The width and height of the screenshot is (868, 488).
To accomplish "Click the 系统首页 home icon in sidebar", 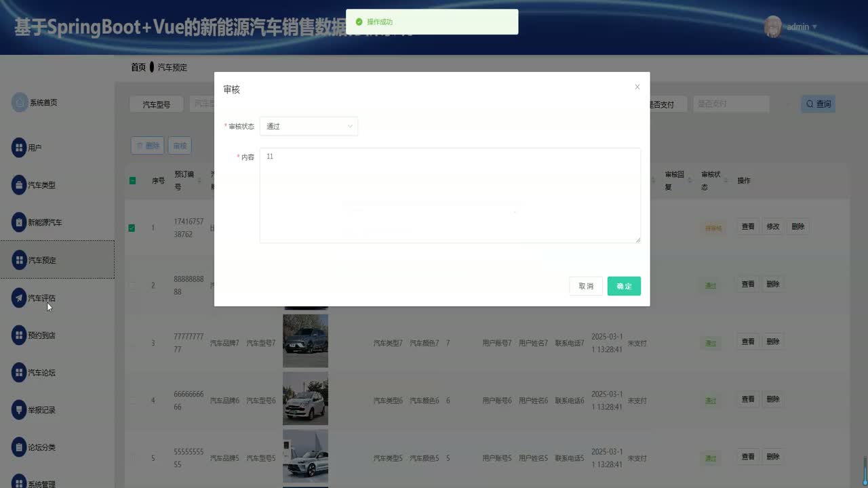I will point(19,102).
